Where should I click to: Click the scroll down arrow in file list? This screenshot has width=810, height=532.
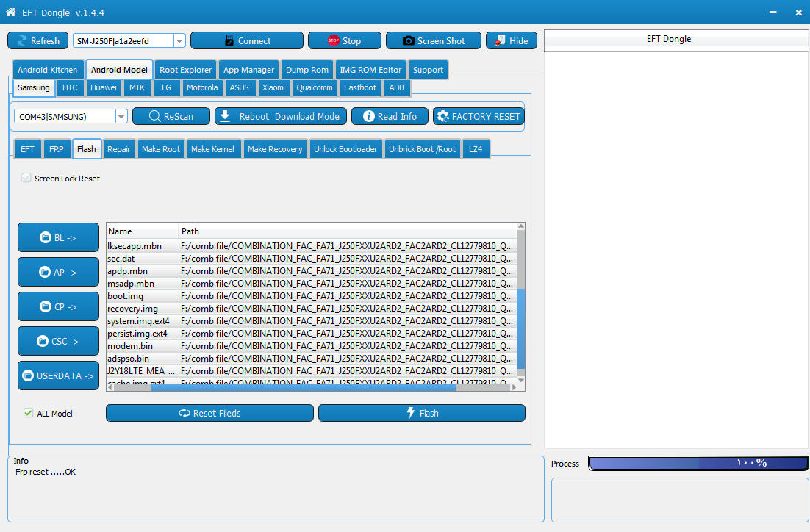520,380
